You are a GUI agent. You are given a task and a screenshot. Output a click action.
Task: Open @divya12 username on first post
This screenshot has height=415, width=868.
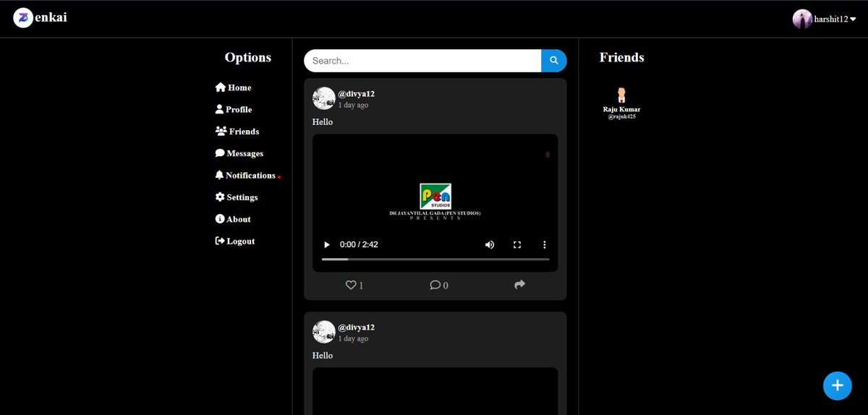point(357,93)
